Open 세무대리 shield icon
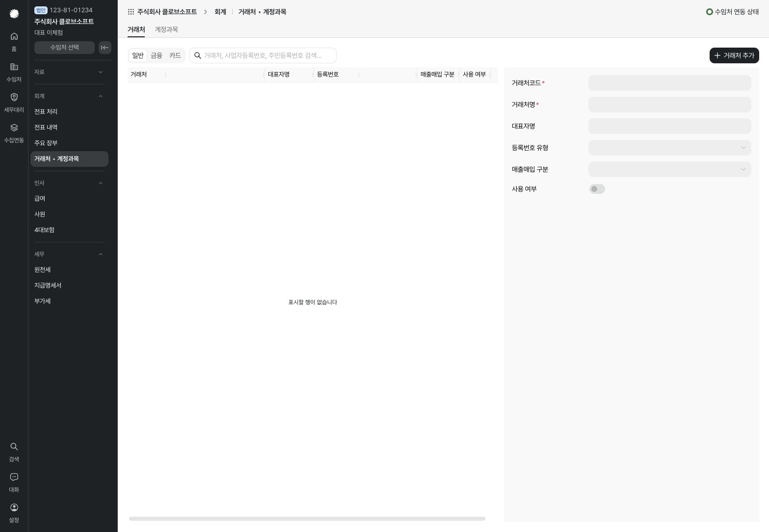This screenshot has width=769, height=532. [x=14, y=97]
